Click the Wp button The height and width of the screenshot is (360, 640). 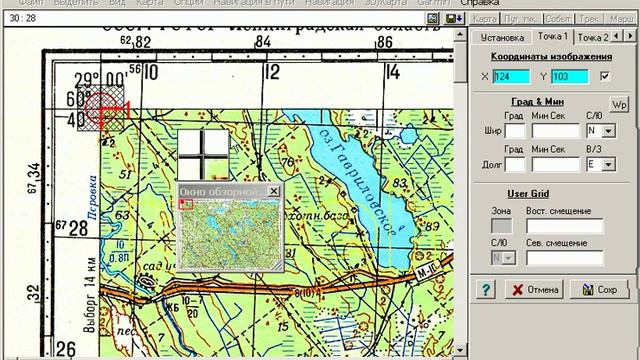tap(619, 105)
